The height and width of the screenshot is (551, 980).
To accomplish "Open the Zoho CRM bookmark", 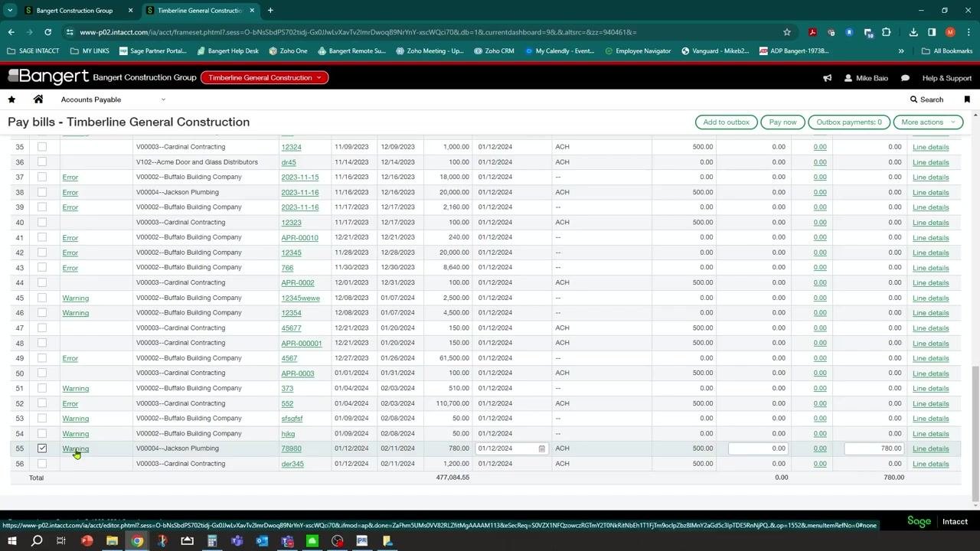I will [x=494, y=51].
